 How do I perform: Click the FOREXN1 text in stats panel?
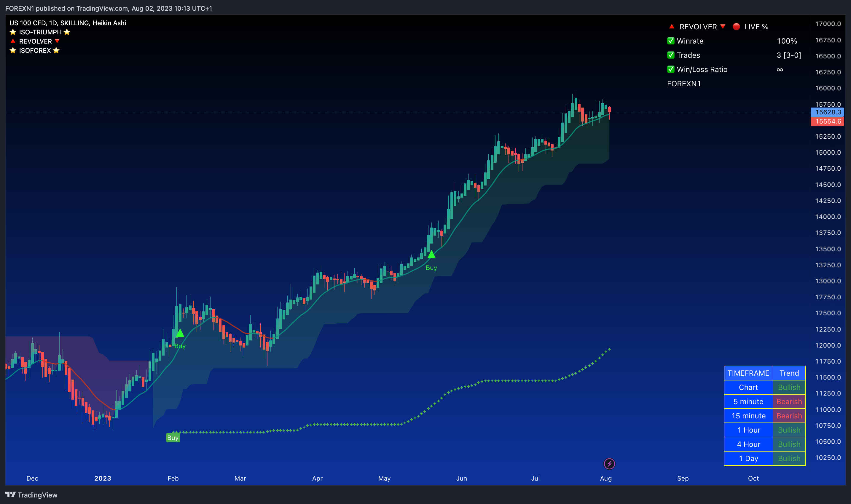point(684,84)
